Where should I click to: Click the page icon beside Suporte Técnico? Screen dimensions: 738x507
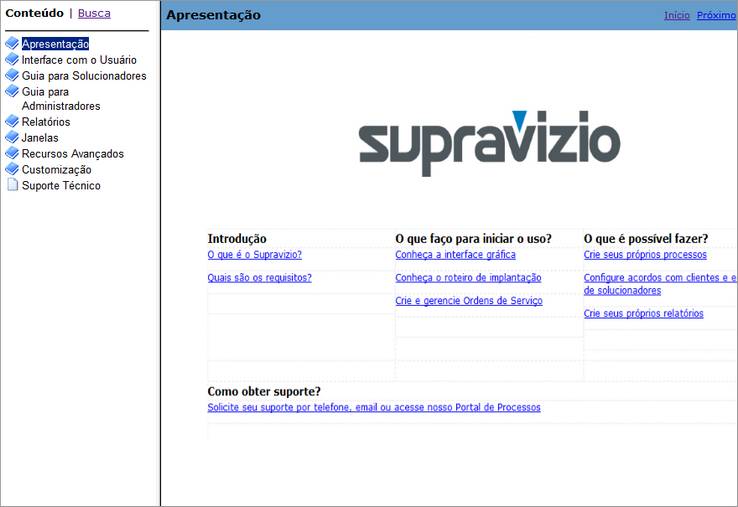(12, 185)
